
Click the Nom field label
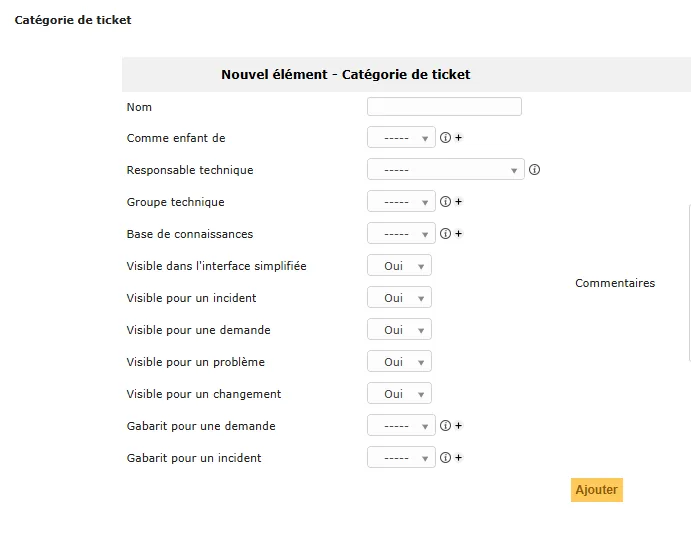[x=139, y=107]
